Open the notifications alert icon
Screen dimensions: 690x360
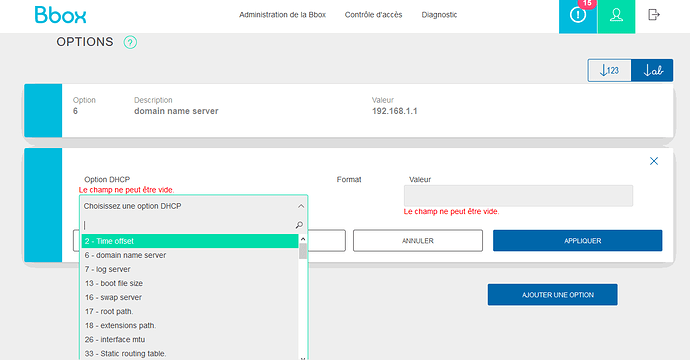click(x=578, y=15)
